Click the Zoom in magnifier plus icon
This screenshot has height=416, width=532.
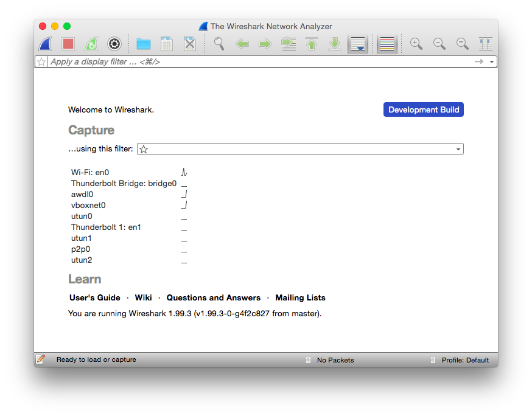point(416,44)
